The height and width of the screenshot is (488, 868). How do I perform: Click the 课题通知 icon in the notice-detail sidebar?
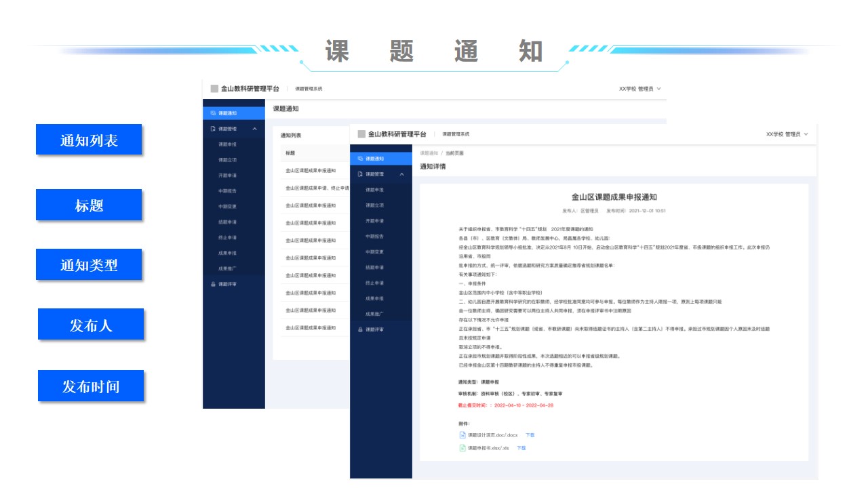click(x=360, y=159)
